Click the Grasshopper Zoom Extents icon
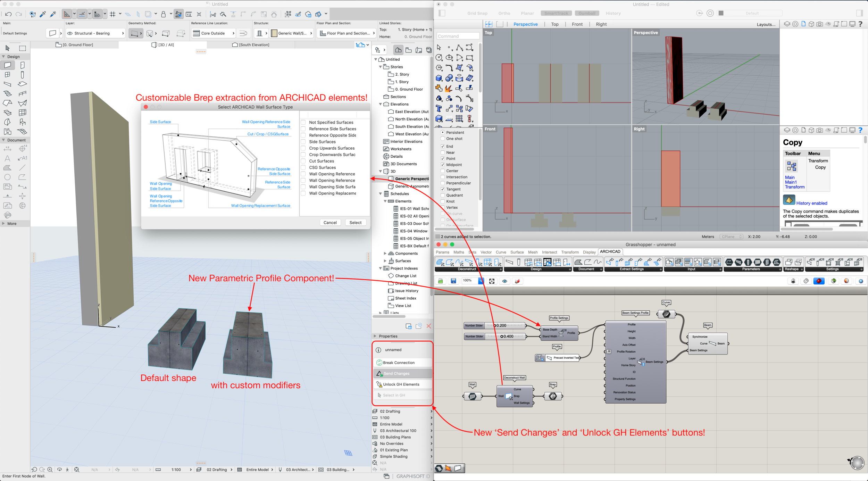The height and width of the screenshot is (481, 868). pos(492,281)
